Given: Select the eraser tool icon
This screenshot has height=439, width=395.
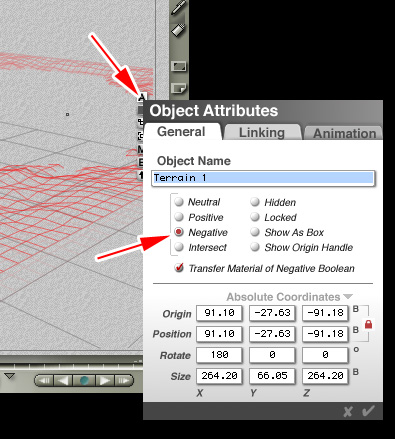Looking at the screenshot, I should tap(178, 31).
